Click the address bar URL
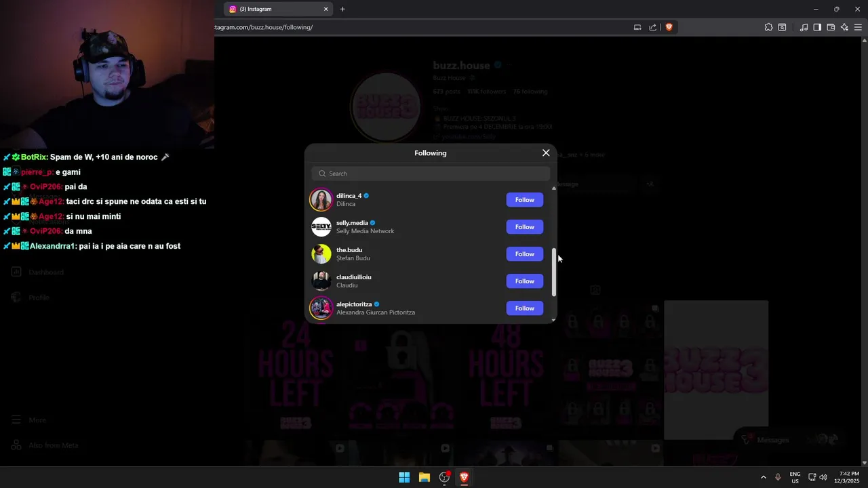 264,27
